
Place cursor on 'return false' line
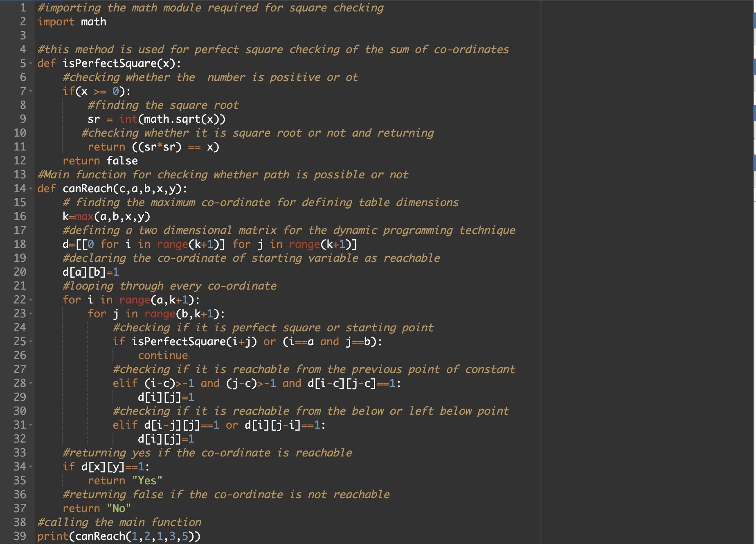(100, 161)
